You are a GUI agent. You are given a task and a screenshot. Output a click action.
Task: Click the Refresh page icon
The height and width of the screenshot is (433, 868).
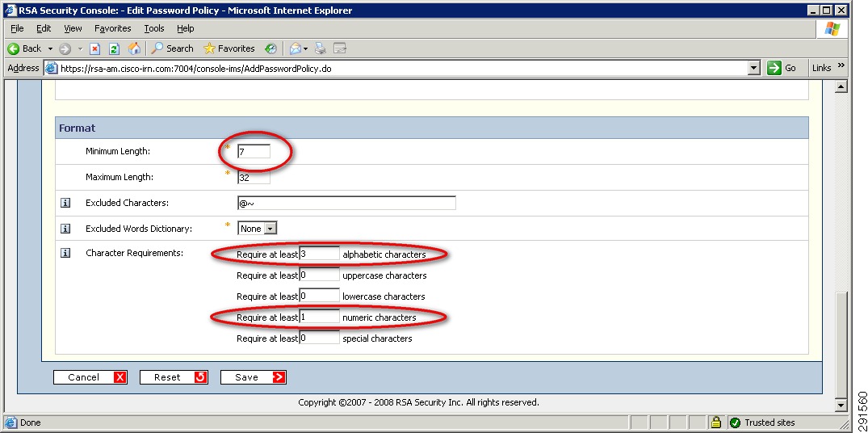(114, 48)
